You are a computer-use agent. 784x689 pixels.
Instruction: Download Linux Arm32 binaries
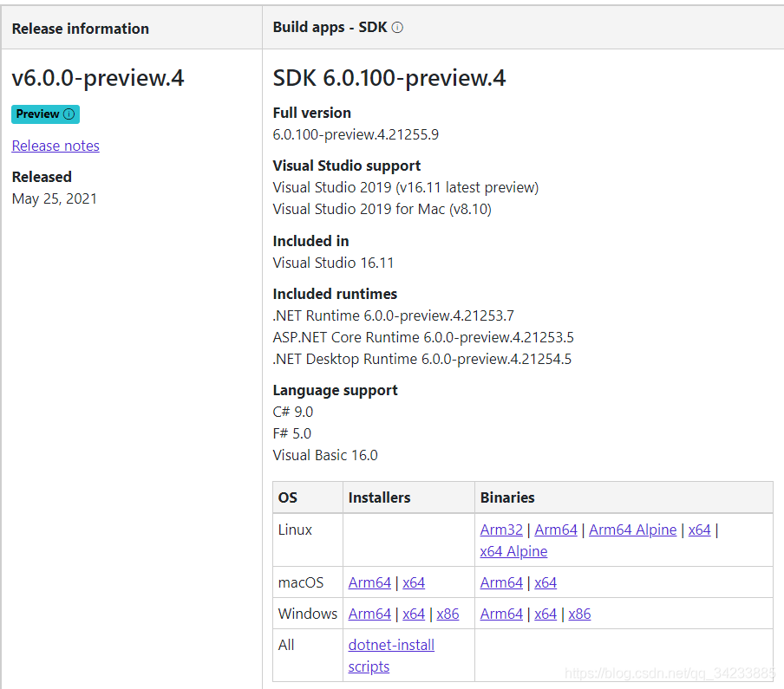pyautogui.click(x=501, y=530)
